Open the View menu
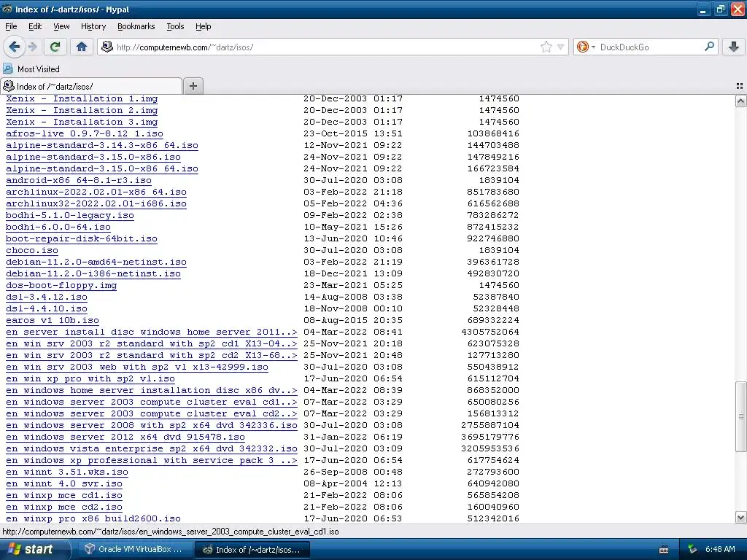Screen dimensions: 747x560 [x=61, y=27]
